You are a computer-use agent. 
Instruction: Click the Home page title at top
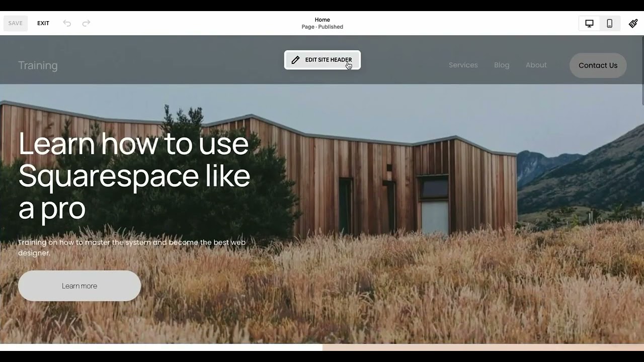coord(322,20)
